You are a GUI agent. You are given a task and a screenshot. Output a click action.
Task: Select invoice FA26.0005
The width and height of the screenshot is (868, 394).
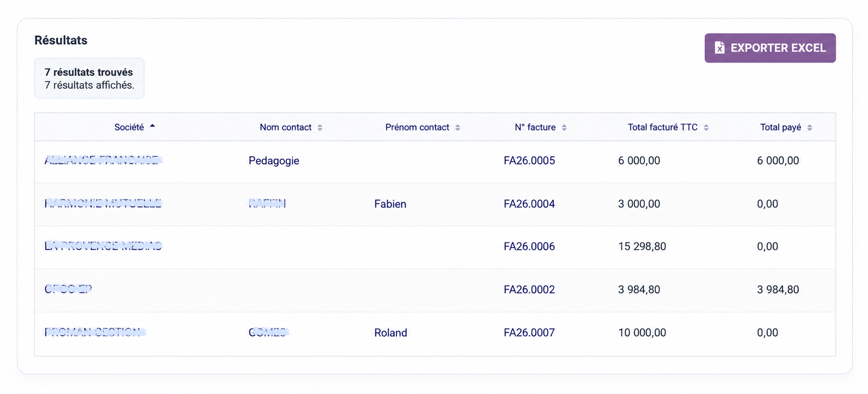click(x=529, y=160)
